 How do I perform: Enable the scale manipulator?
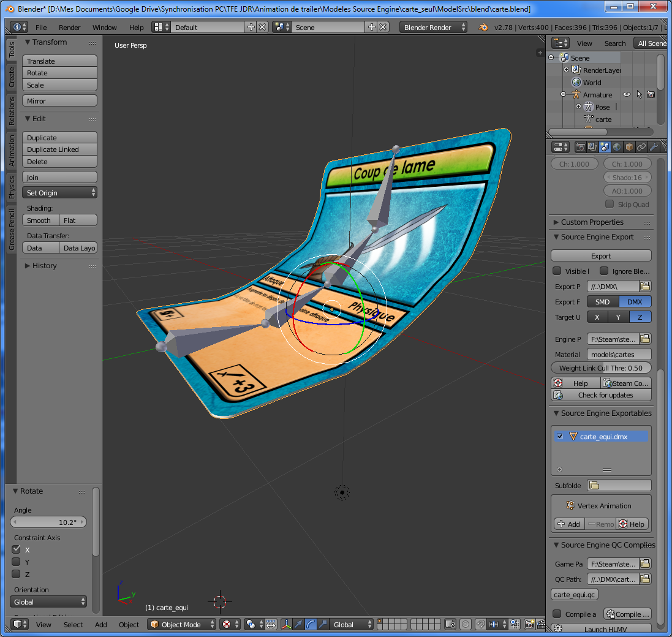pos(323,624)
